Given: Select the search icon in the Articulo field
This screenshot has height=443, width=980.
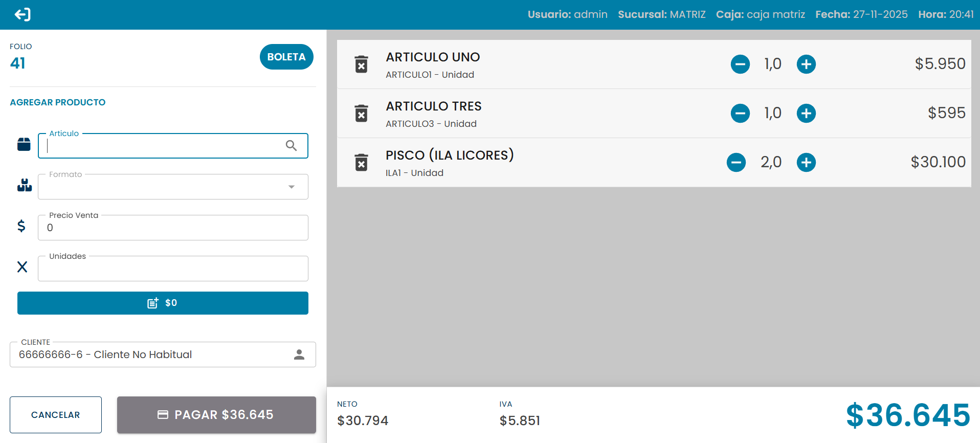Looking at the screenshot, I should tap(292, 146).
